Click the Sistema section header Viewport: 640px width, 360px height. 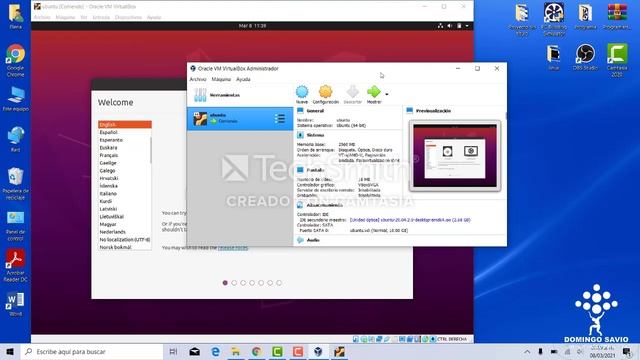315,135
